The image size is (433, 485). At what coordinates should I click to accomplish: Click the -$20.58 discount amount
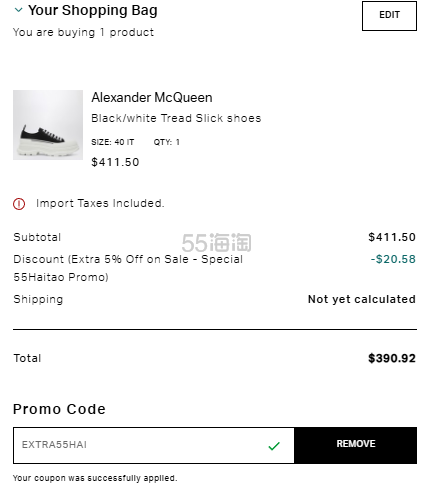pos(393,259)
